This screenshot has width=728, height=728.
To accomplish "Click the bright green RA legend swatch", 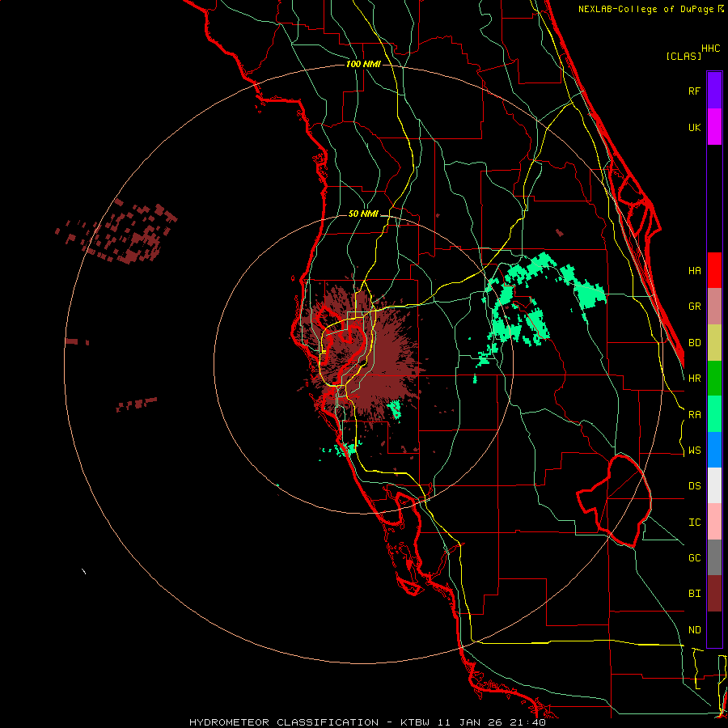I will pos(714,414).
